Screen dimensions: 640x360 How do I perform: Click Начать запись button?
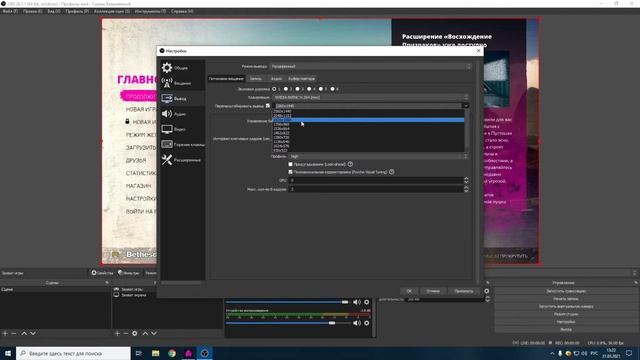click(x=566, y=299)
